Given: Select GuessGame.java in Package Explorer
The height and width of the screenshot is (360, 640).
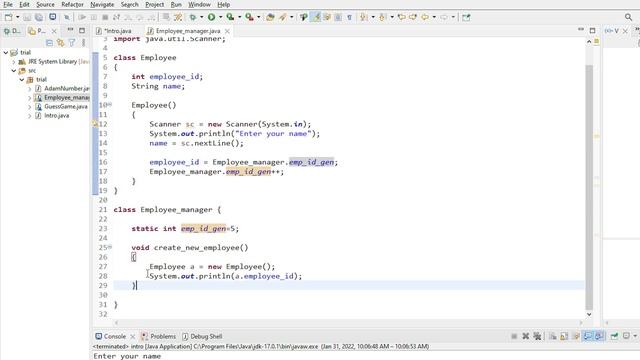Looking at the screenshot, I should [x=61, y=107].
